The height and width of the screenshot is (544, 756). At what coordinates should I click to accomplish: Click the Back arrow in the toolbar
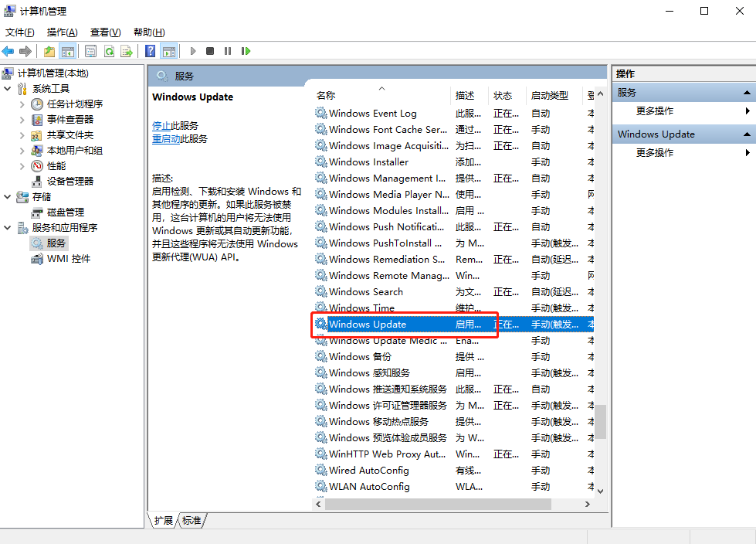8,51
